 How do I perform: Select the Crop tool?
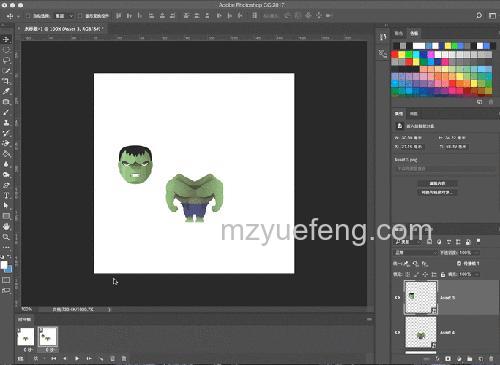click(x=6, y=81)
